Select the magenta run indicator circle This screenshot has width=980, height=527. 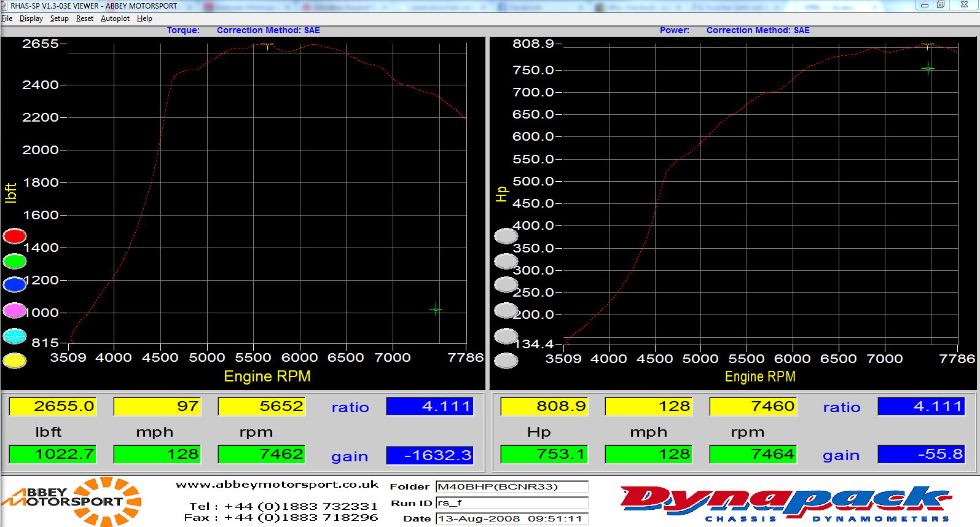15,310
